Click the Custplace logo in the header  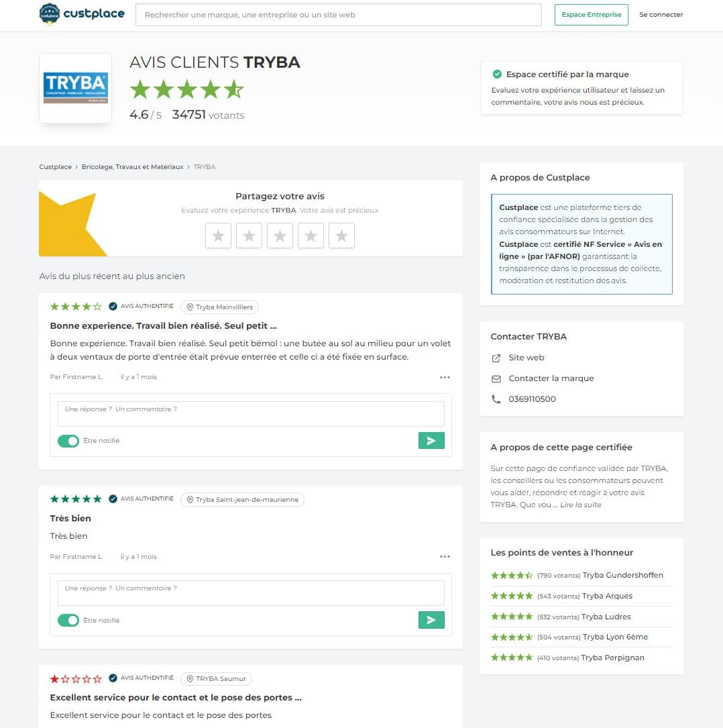[x=82, y=14]
